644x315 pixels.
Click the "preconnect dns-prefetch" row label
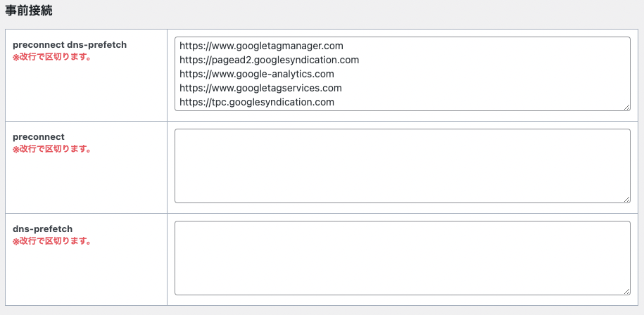tap(70, 44)
